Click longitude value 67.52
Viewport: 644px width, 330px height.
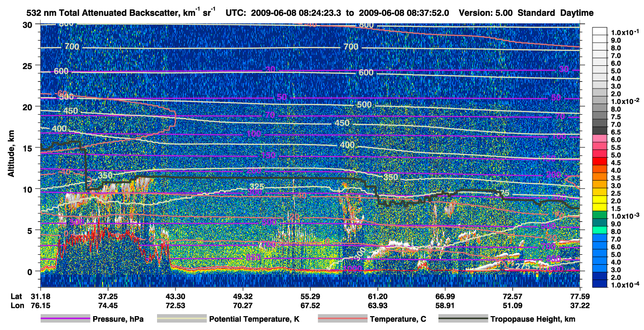(310, 305)
